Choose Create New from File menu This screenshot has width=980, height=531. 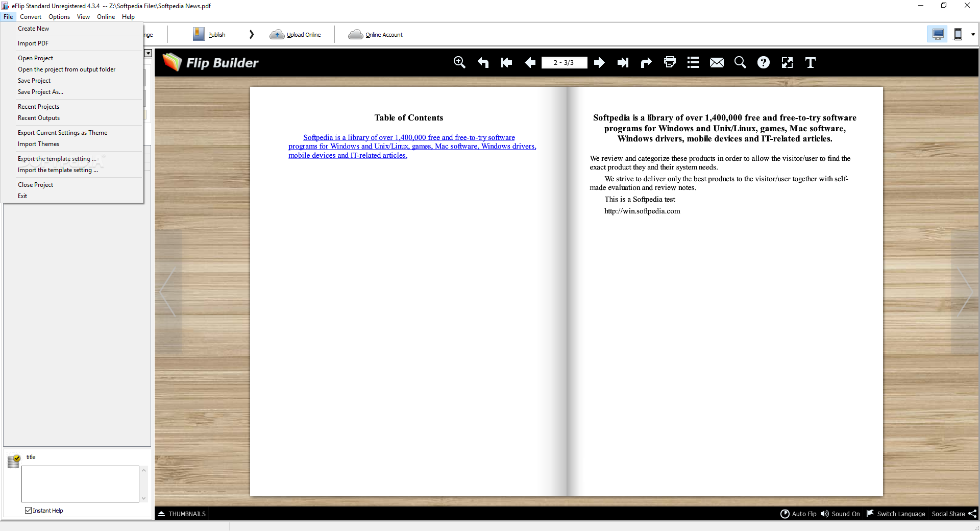tap(72, 29)
